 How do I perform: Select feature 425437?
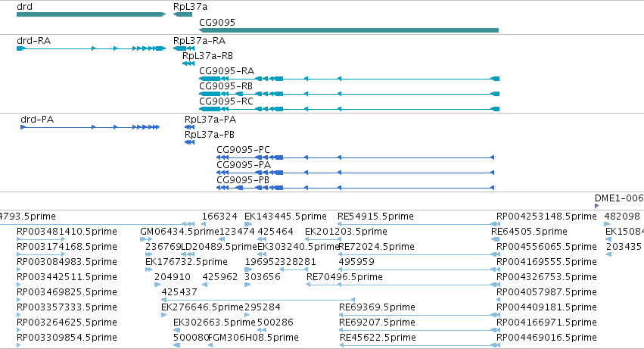click(179, 292)
